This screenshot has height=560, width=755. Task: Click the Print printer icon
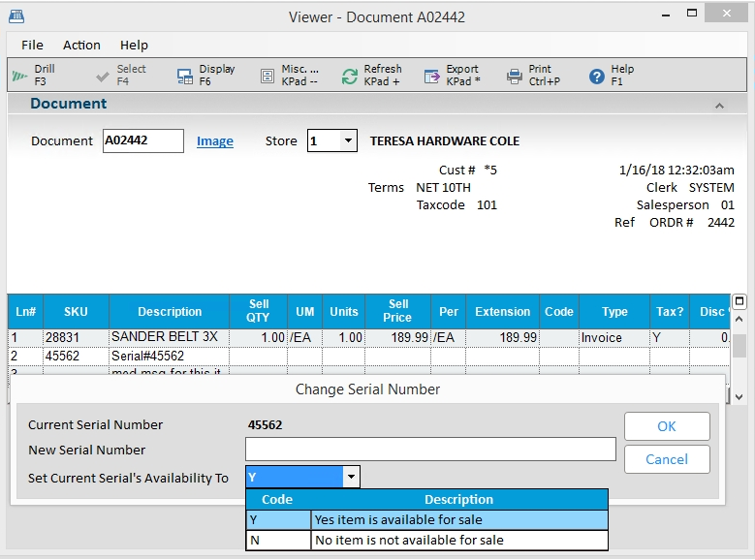[515, 76]
